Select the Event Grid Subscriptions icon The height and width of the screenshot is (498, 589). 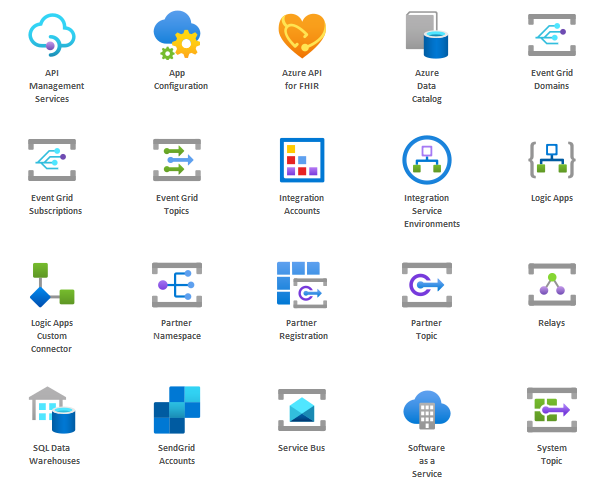point(52,160)
